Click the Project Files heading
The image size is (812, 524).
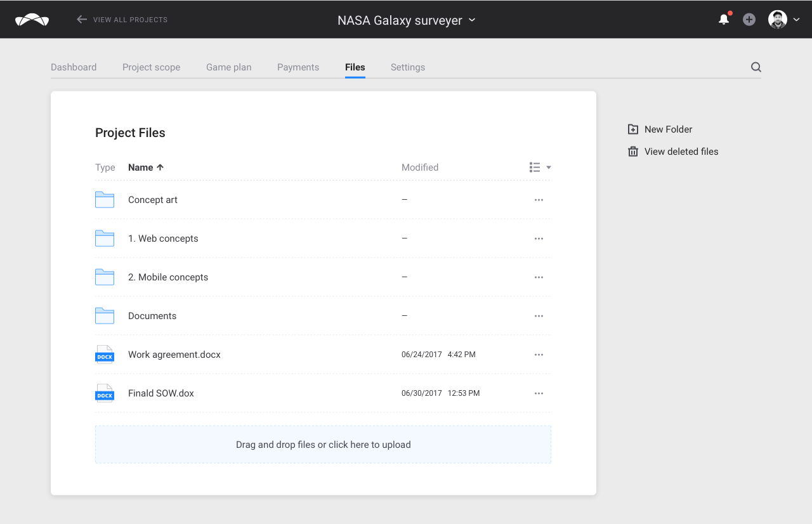point(130,133)
